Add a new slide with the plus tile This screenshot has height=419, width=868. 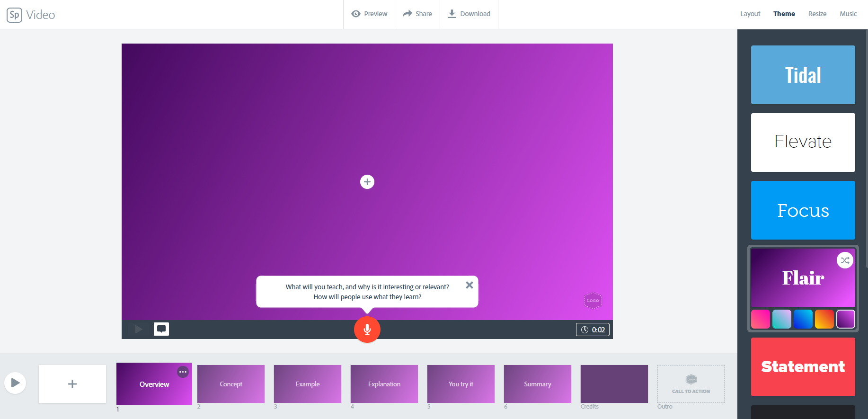tap(72, 384)
